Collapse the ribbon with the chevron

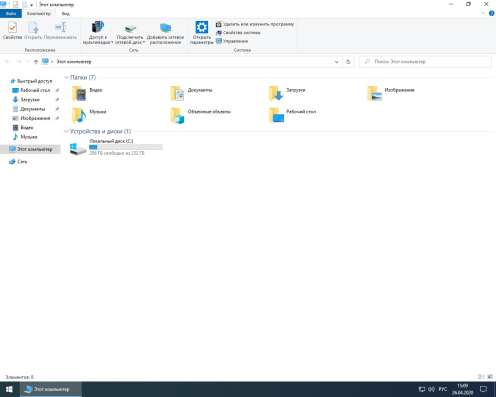(x=483, y=13)
